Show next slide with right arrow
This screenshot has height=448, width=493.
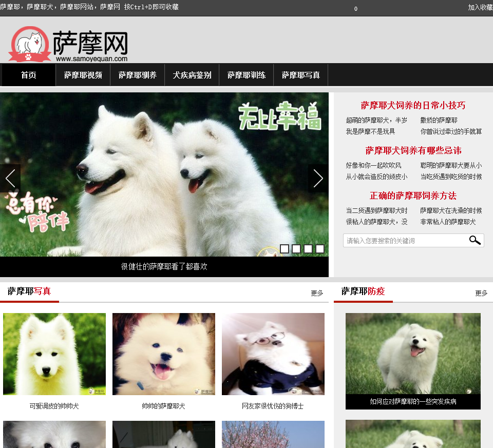318,178
